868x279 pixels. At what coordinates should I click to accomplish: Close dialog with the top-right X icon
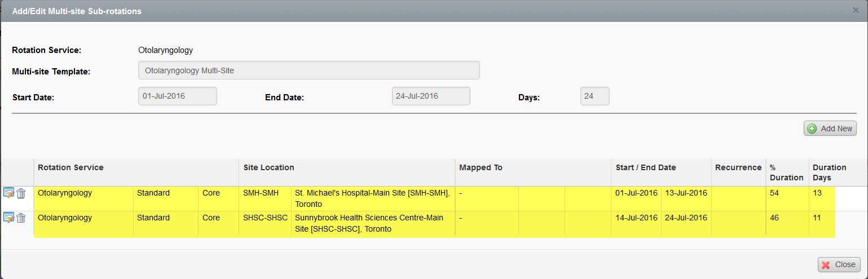pos(856,10)
